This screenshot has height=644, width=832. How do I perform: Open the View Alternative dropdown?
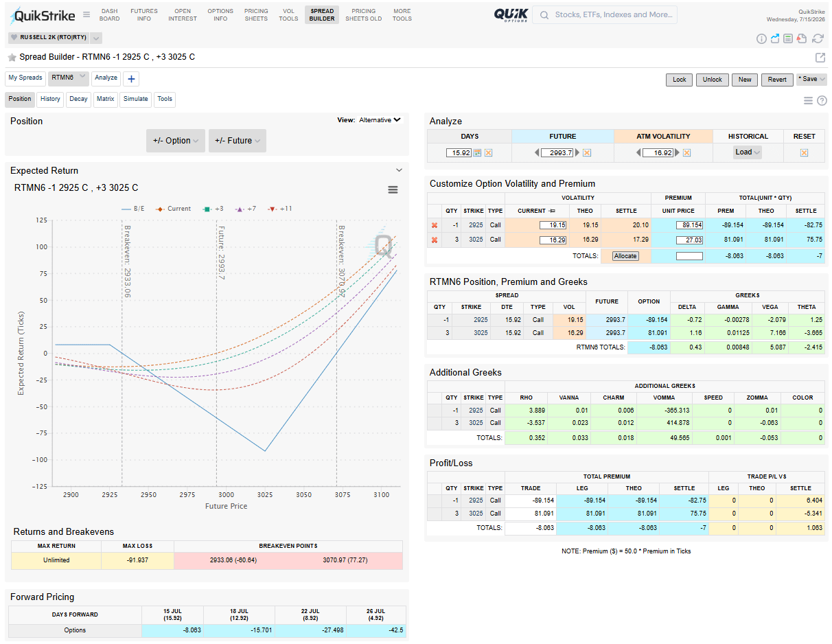[x=380, y=120]
